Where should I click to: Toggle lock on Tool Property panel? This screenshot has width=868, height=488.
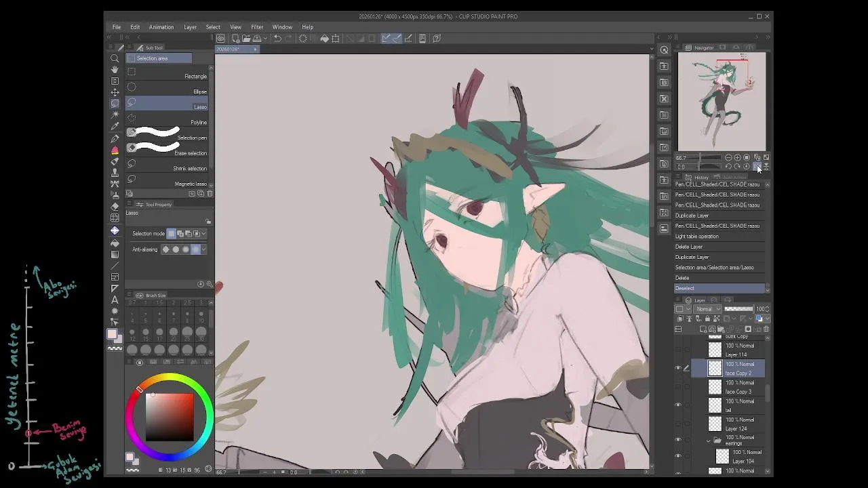[208, 222]
